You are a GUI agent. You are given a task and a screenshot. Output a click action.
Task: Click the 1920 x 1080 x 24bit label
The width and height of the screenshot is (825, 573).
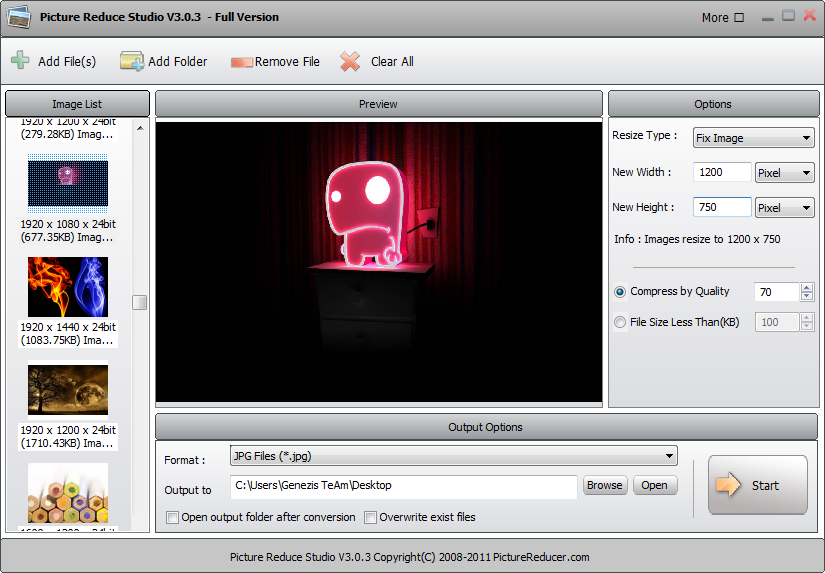[x=68, y=224]
